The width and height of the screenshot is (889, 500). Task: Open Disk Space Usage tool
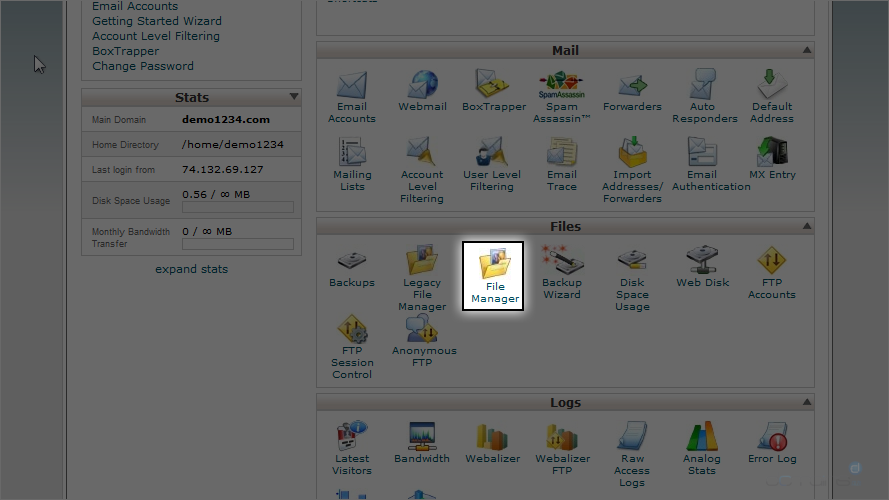coord(632,279)
